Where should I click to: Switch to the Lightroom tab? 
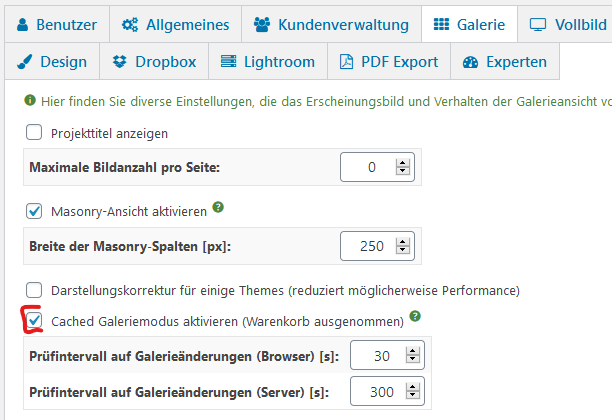pos(266,62)
